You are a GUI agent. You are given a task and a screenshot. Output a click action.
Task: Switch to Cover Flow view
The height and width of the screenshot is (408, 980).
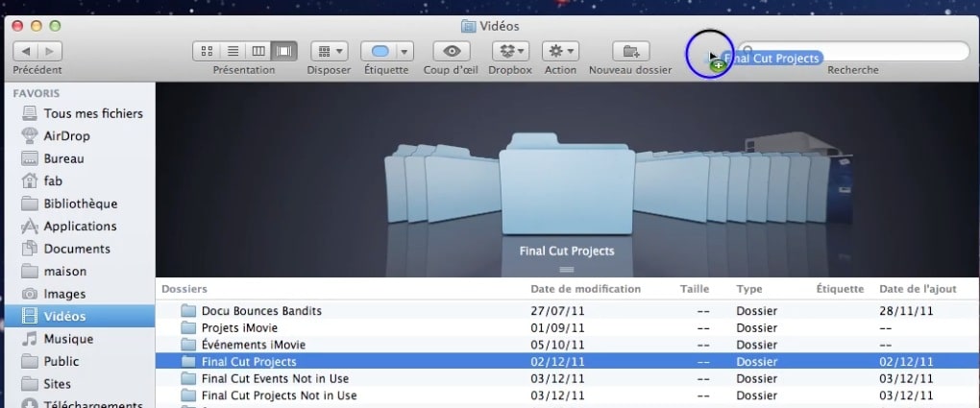(x=284, y=51)
